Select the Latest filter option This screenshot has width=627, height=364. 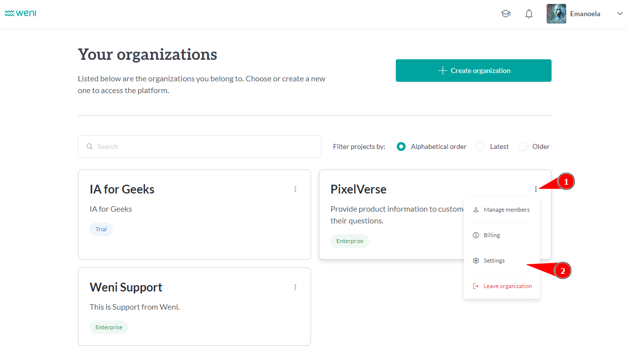(x=480, y=146)
